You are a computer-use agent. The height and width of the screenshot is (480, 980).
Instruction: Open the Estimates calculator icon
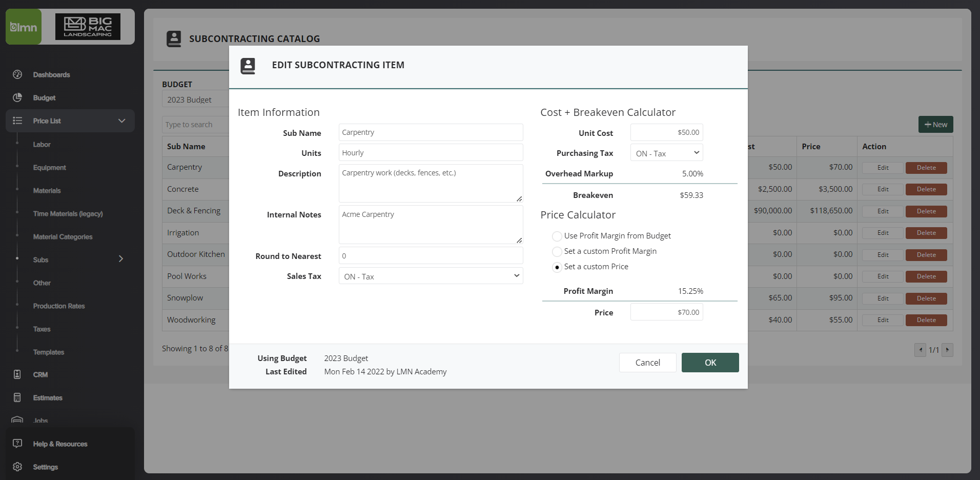point(17,397)
